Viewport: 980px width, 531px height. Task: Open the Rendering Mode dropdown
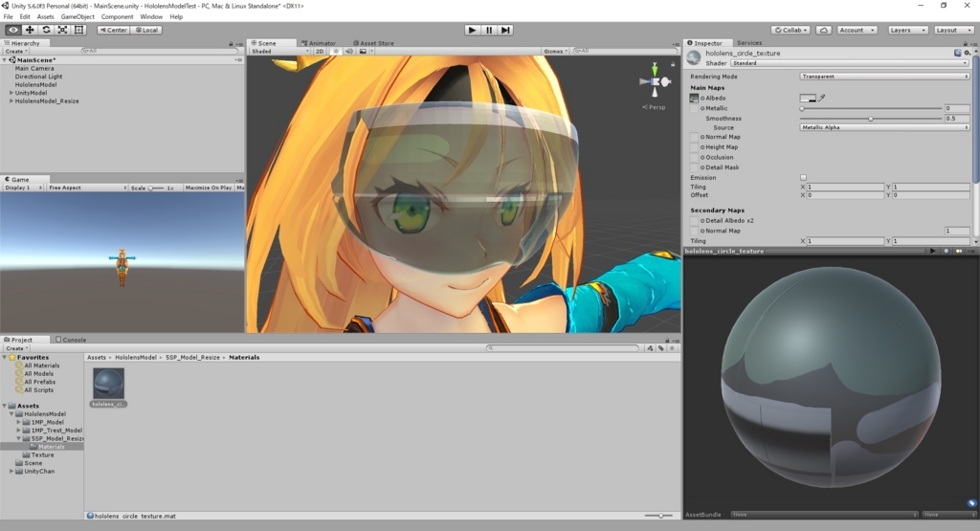tap(884, 77)
